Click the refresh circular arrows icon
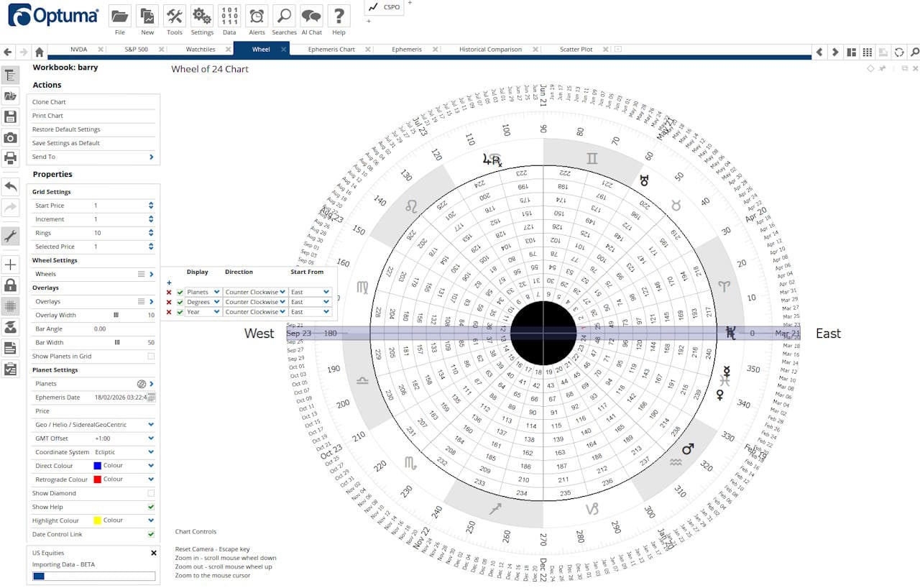Viewport: 920px width, 588px height. pyautogui.click(x=899, y=52)
